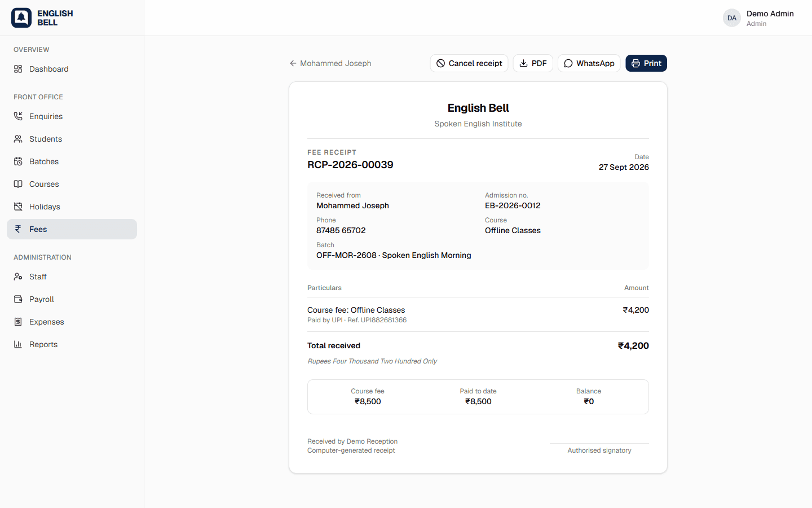This screenshot has height=508, width=812.
Task: Click the English Bell receipt heading
Action: point(478,108)
